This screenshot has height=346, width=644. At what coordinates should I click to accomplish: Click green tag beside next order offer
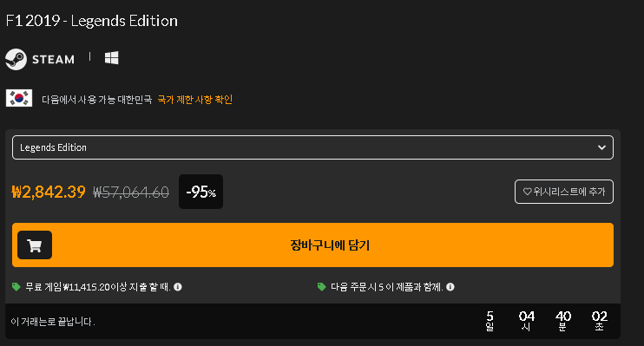tap(322, 286)
